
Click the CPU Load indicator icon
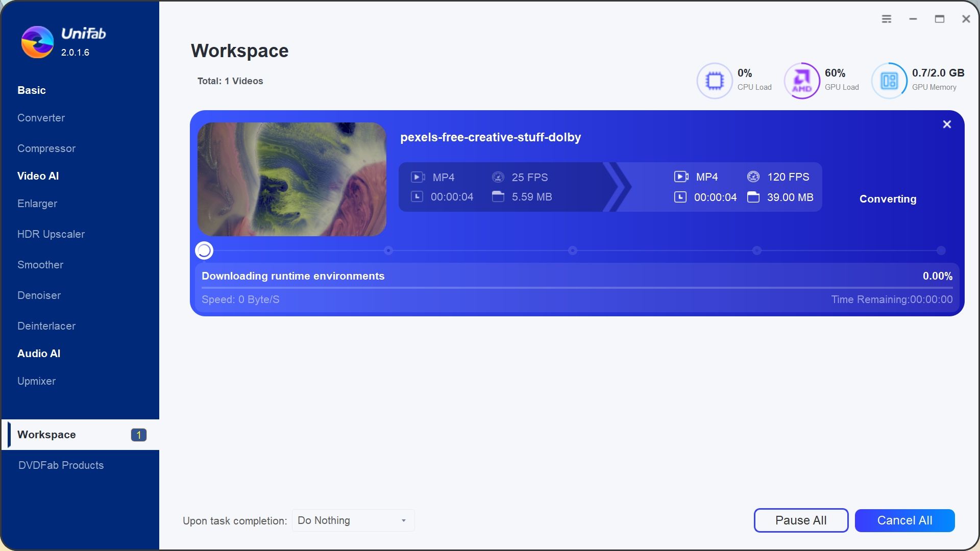pos(714,81)
